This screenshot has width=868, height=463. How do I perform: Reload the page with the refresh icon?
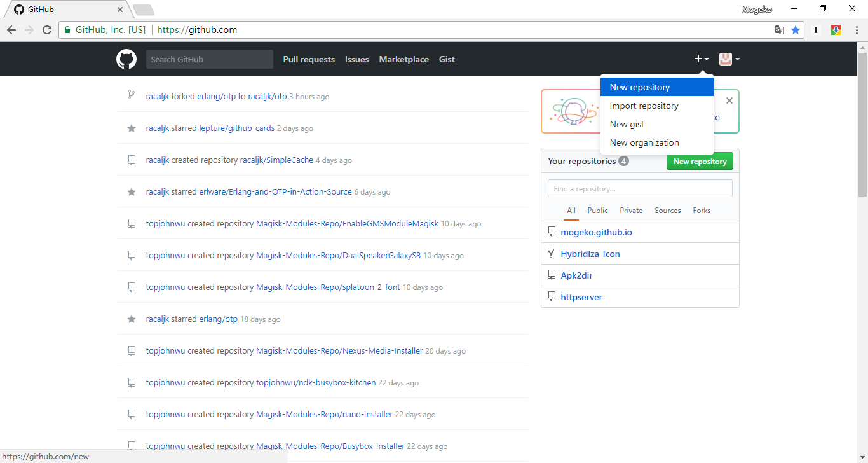pos(47,30)
